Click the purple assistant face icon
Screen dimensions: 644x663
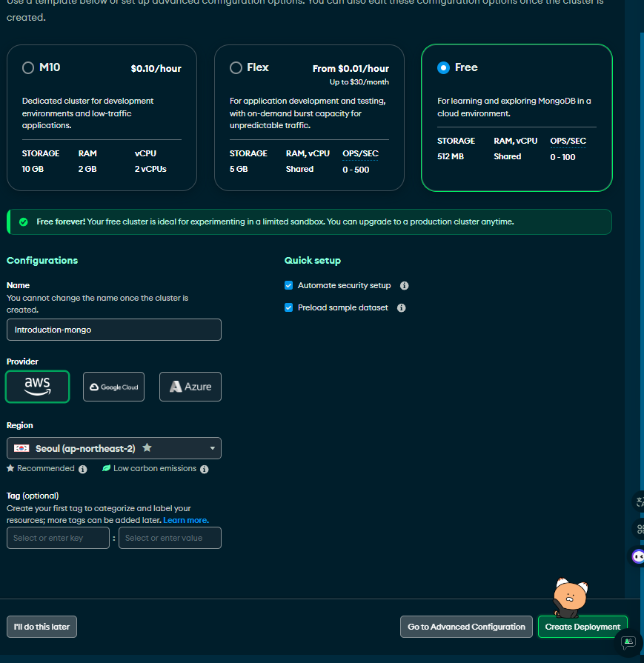(637, 556)
